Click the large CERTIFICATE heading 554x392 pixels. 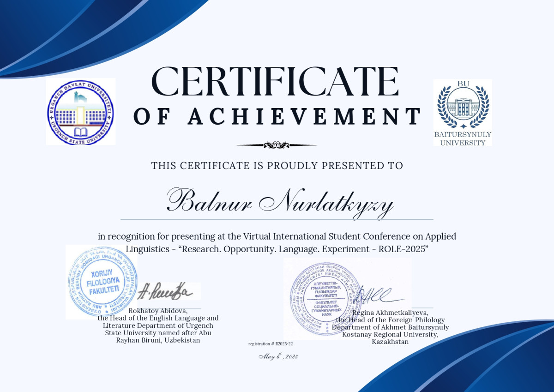[275, 82]
